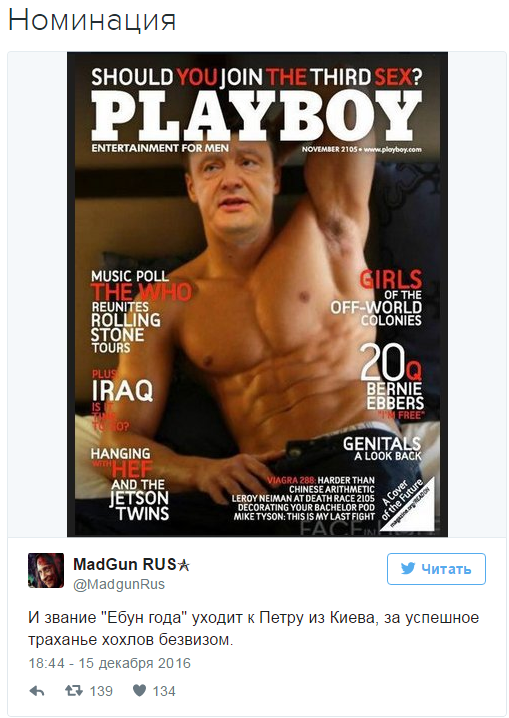
Task: Click the reply arrow icon under the tweet
Action: click(37, 691)
